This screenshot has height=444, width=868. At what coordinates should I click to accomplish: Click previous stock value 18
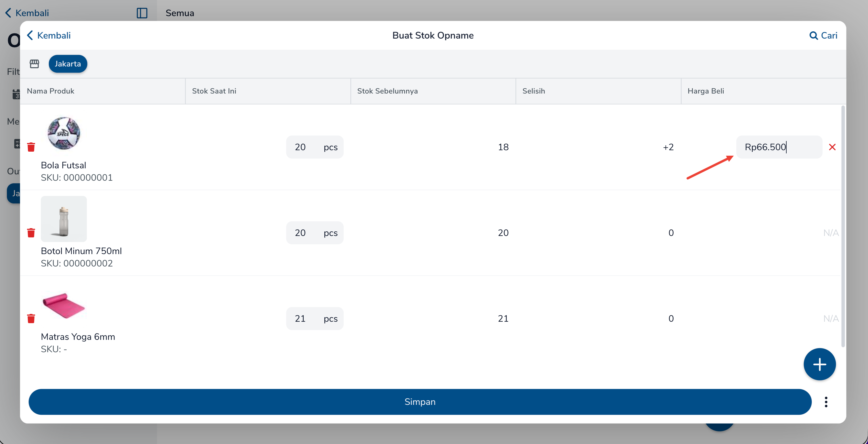pos(503,147)
